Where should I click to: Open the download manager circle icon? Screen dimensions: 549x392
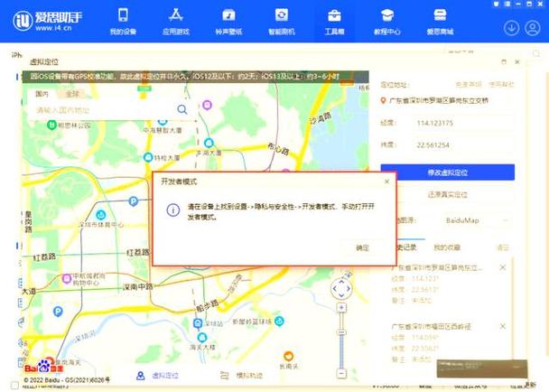click(512, 28)
